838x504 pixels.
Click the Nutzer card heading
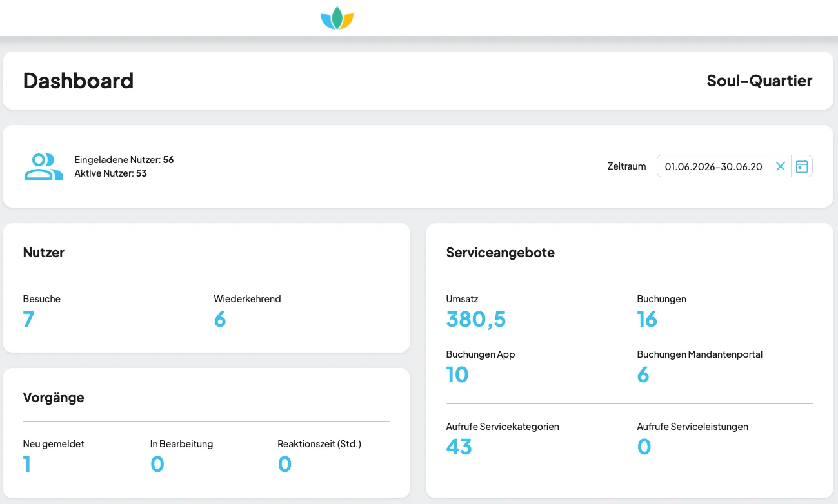tap(44, 253)
